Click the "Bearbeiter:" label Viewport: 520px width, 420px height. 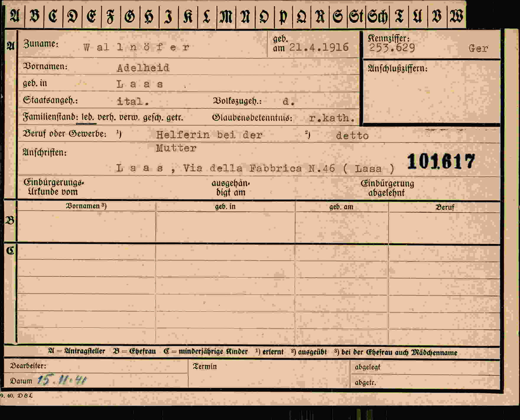coord(28,366)
